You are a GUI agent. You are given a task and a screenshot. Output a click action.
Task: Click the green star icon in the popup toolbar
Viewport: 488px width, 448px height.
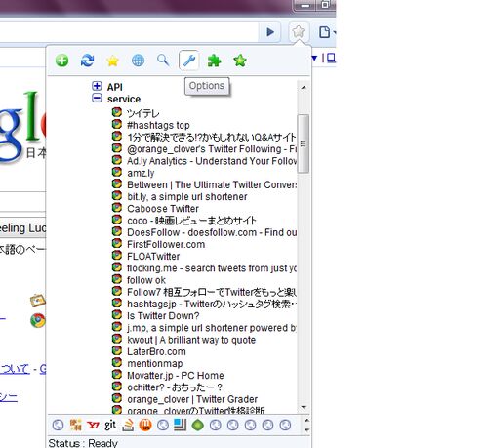coord(240,61)
